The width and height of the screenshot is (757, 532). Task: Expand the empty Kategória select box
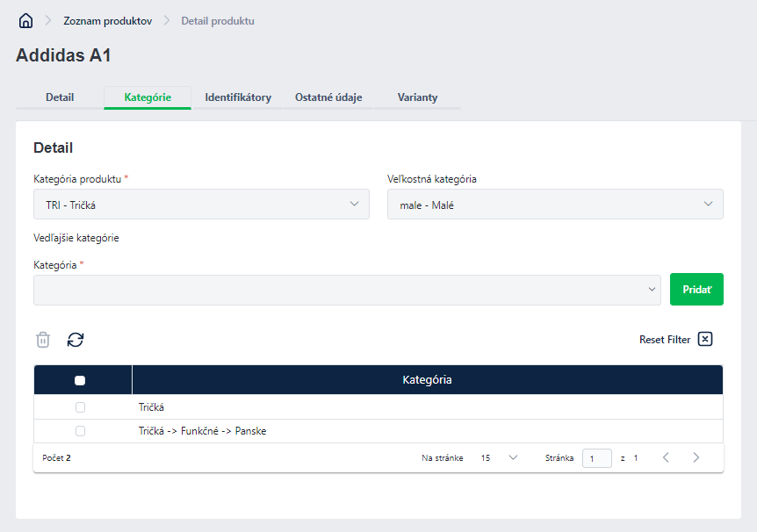[x=347, y=290]
